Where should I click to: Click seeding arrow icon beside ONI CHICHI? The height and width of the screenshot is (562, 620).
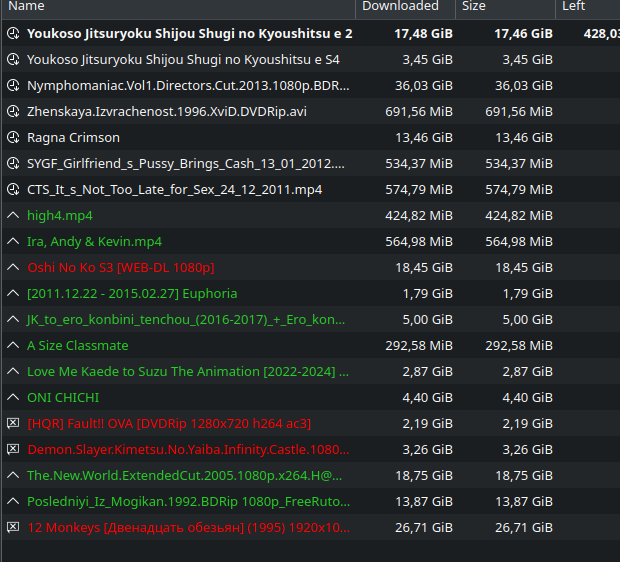(x=13, y=397)
